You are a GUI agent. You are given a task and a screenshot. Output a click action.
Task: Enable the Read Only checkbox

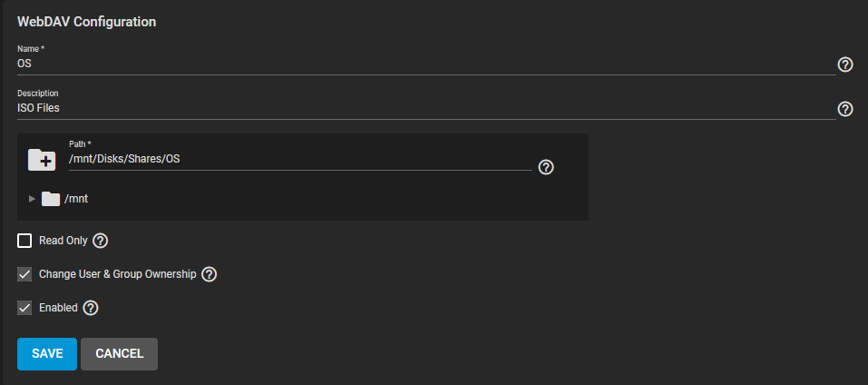[x=24, y=241]
